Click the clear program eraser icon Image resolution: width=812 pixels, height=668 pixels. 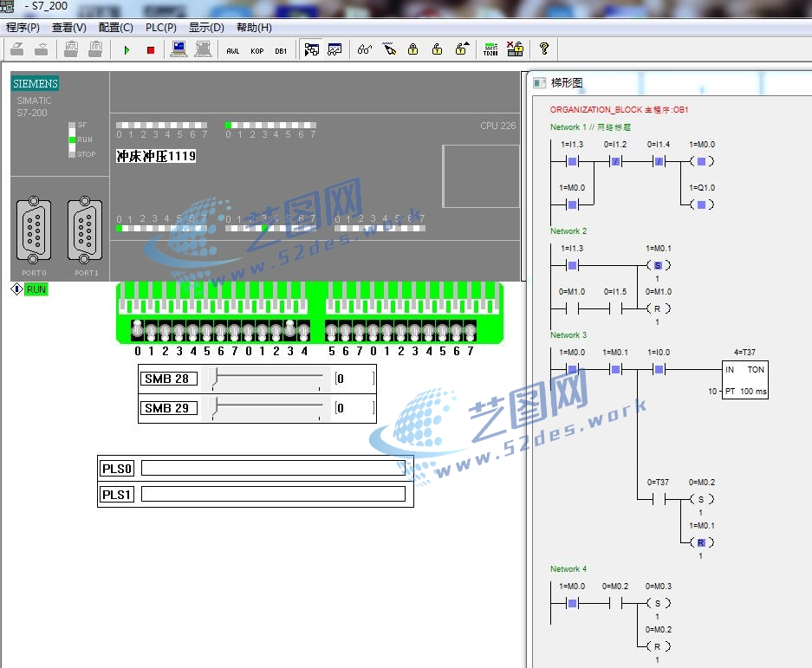[x=17, y=49]
